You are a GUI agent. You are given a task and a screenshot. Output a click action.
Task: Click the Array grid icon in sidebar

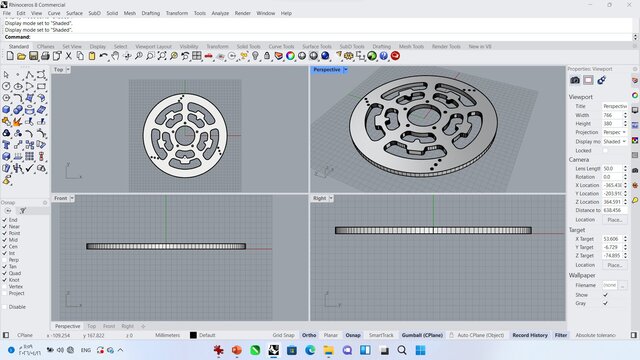tap(29, 156)
